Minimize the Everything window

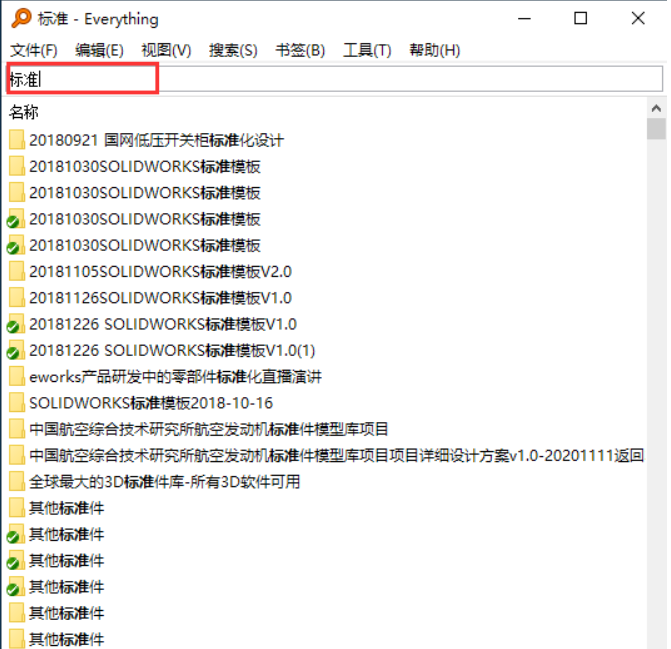[x=524, y=18]
